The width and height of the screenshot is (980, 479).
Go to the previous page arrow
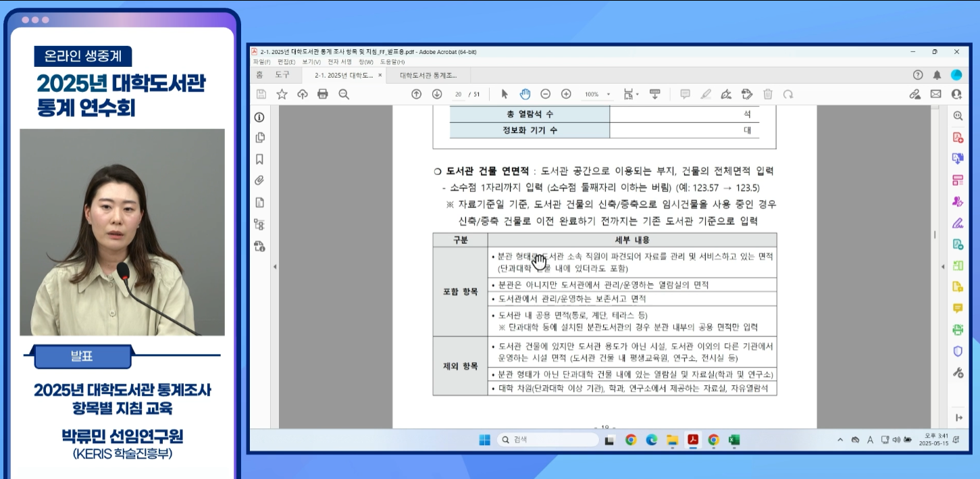[x=416, y=94]
